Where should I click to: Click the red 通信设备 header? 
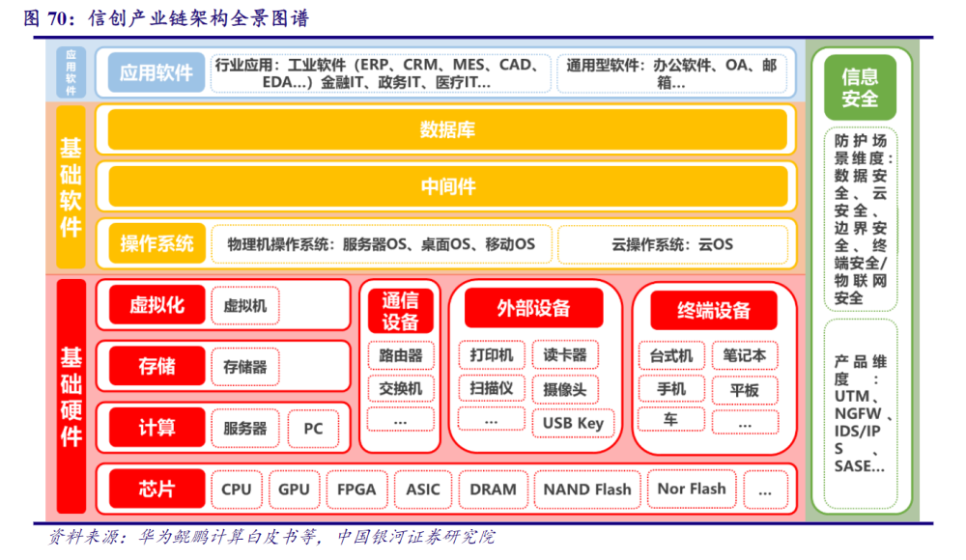401,311
